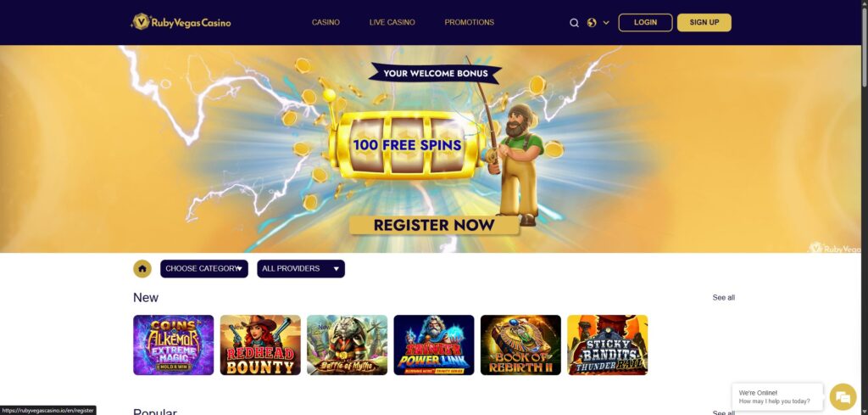The image size is (868, 415).
Task: Open the Promotions menu item
Action: [x=470, y=23]
